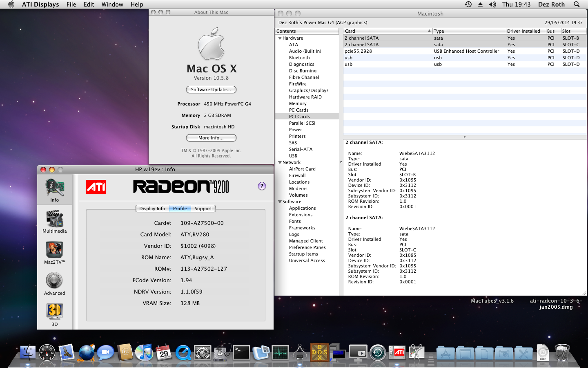Collapse the Software section triangle
The width and height of the screenshot is (588, 368).
click(280, 202)
